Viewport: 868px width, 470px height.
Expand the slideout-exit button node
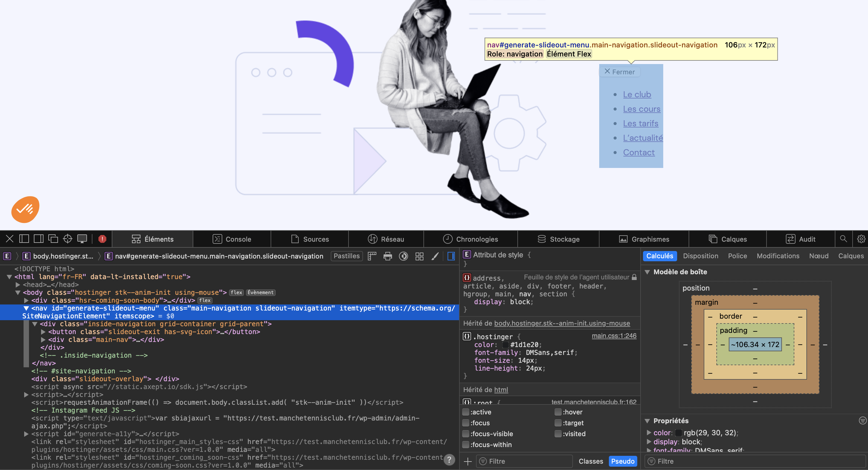point(43,332)
